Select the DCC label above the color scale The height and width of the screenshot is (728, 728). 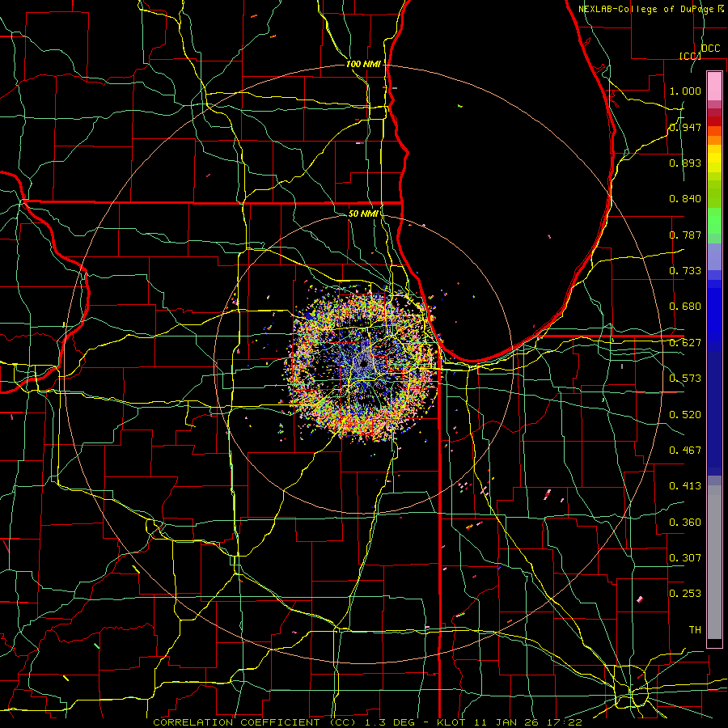click(710, 49)
